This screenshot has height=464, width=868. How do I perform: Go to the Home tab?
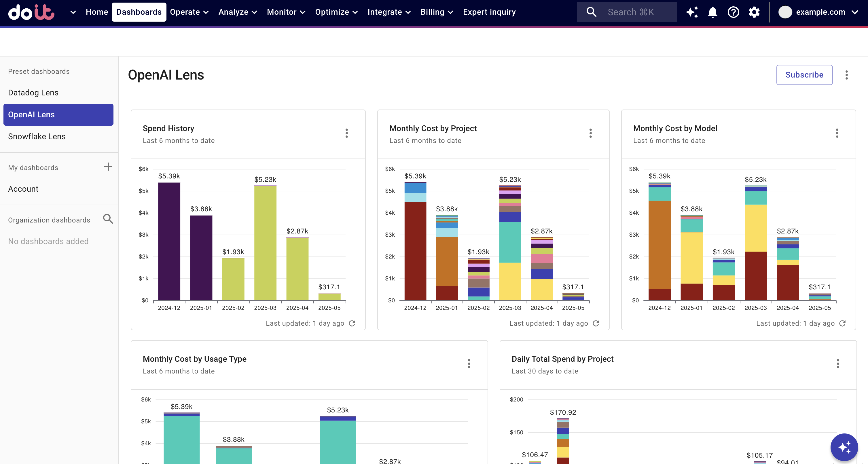coord(97,12)
